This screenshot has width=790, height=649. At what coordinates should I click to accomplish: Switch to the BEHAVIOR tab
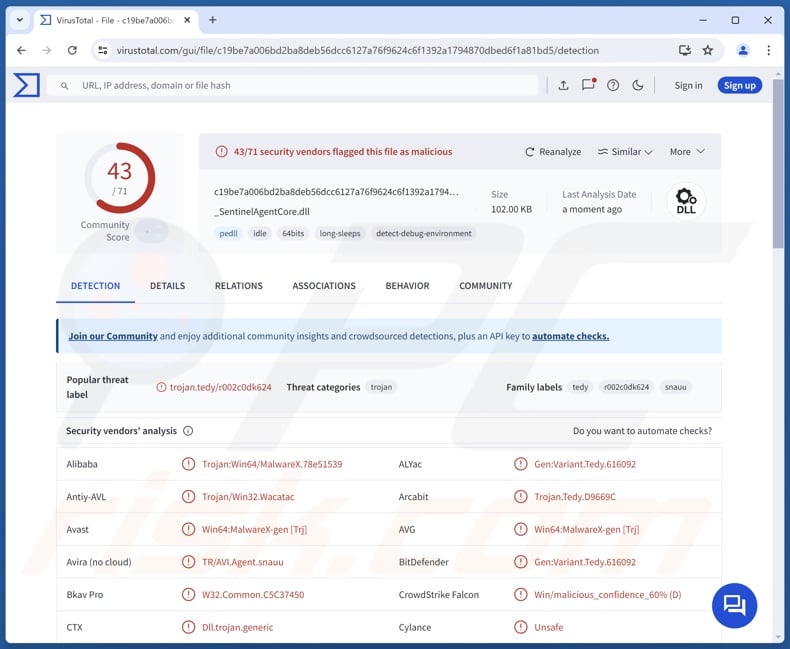(x=407, y=286)
